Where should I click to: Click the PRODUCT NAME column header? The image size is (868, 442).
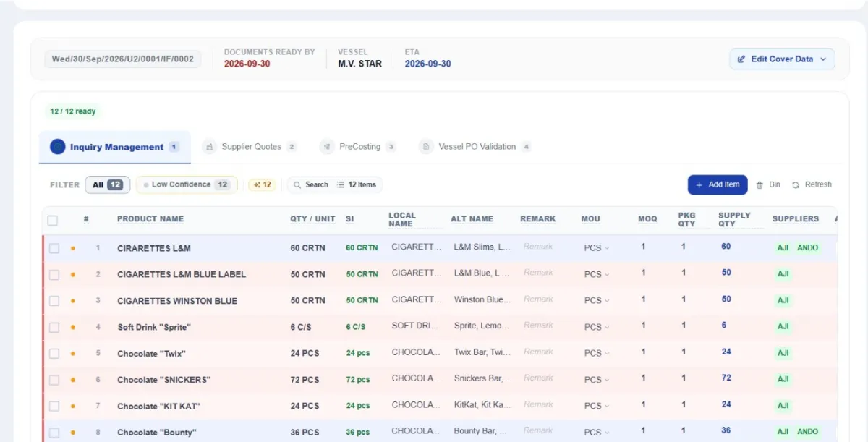coord(150,218)
